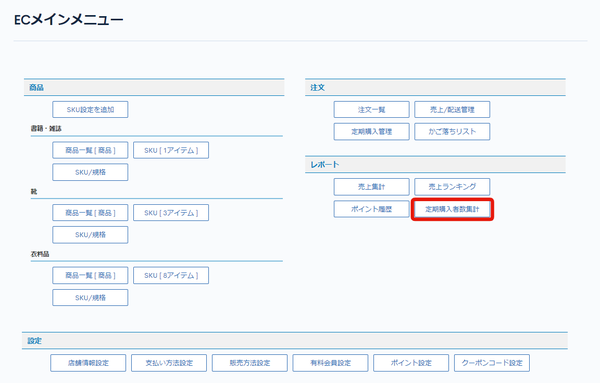The width and height of the screenshot is (600, 383).
Task: Open 有料会員設定
Action: pyautogui.click(x=331, y=363)
